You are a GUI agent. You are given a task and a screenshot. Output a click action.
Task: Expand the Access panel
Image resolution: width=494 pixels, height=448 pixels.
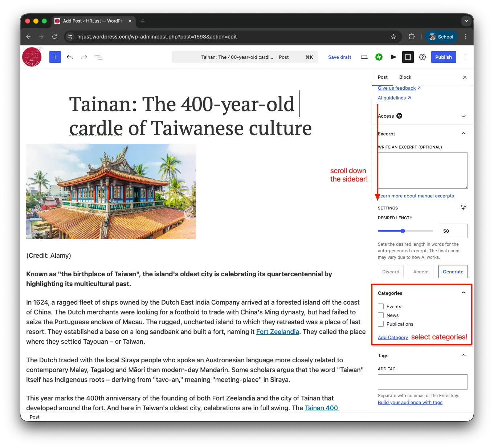pos(422,116)
